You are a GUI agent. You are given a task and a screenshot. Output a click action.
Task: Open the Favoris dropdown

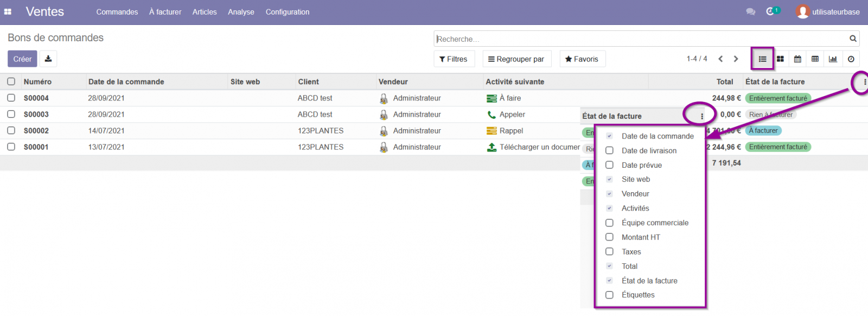pyautogui.click(x=582, y=59)
